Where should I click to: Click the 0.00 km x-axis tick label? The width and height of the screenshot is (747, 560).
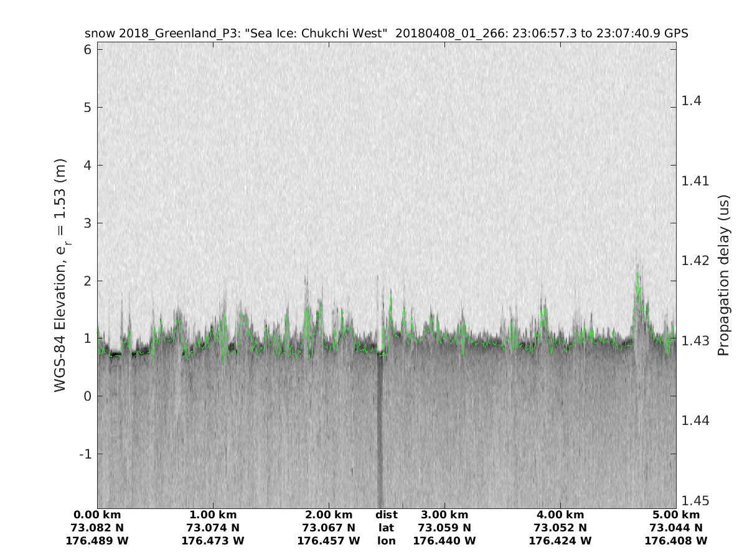pyautogui.click(x=97, y=515)
